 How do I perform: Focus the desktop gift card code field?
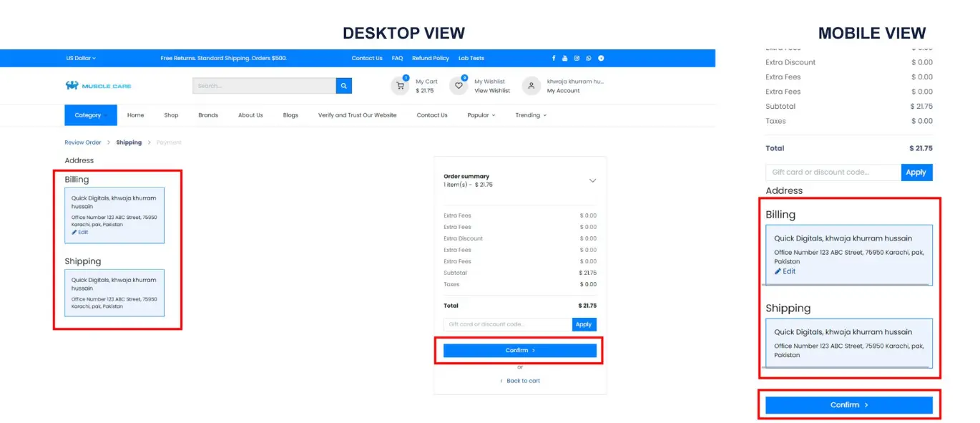(x=507, y=324)
